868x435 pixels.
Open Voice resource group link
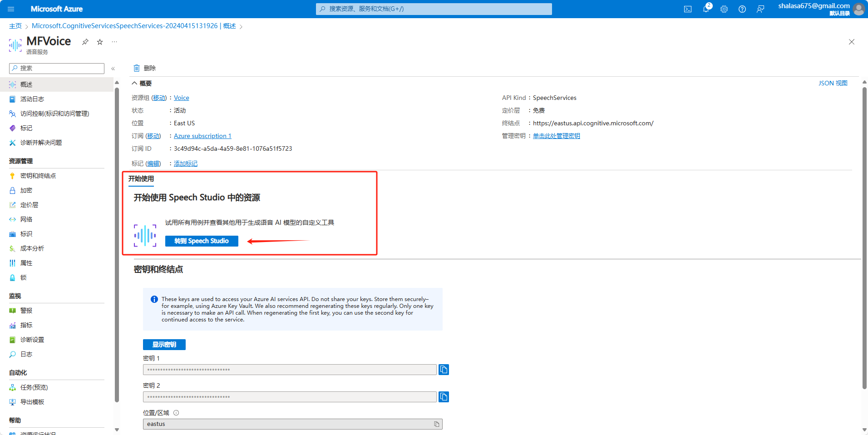[182, 98]
